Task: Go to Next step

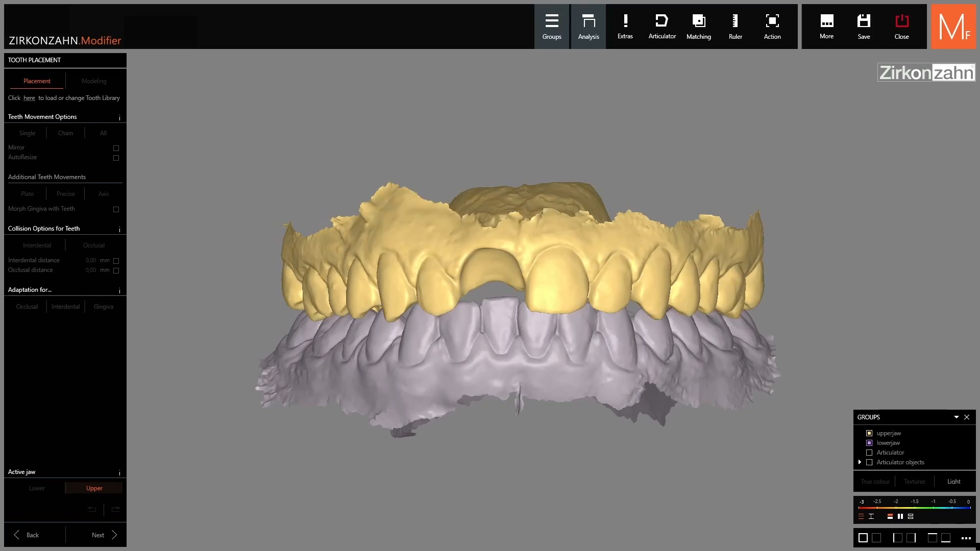Action: coord(104,535)
